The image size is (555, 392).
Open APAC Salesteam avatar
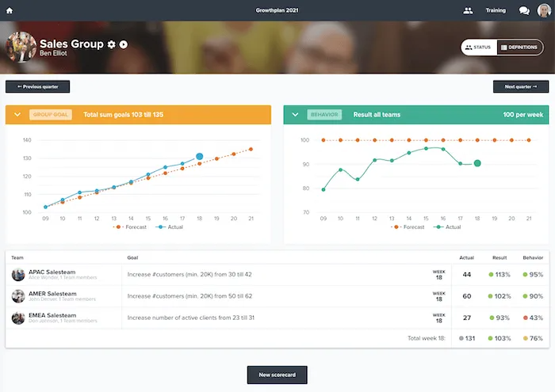pyautogui.click(x=18, y=275)
